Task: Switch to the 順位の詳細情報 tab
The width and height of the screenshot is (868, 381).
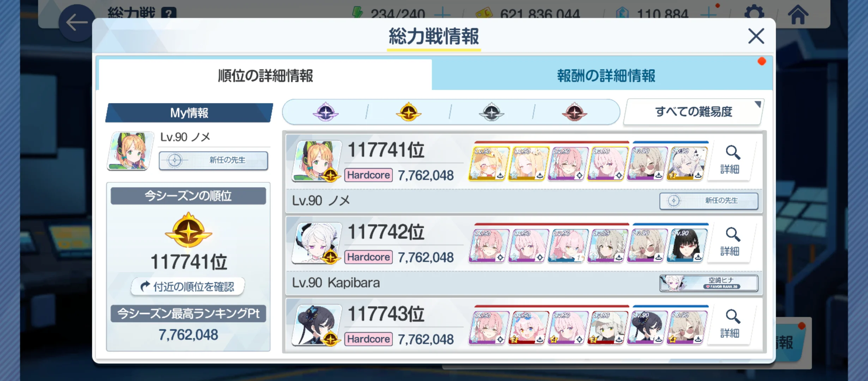Action: point(265,75)
